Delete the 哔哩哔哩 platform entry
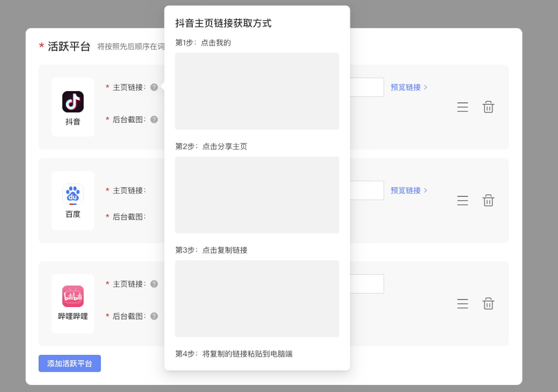Image resolution: width=558 pixels, height=392 pixels. tap(488, 303)
